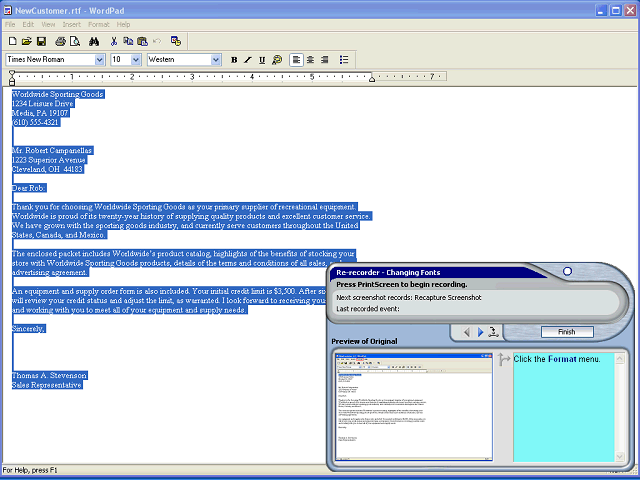Viewport: 640px width, 480px height.
Task: Click the Print icon
Action: 60,41
